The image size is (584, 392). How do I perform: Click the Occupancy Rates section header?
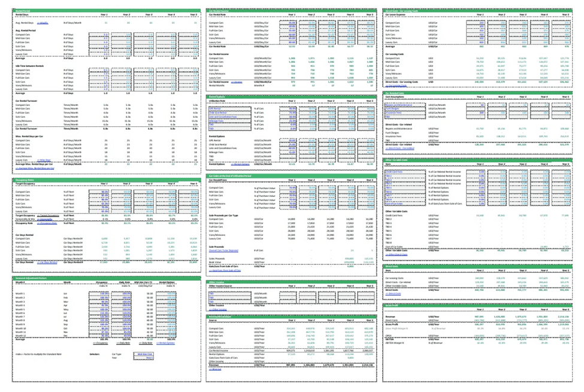(107, 180)
